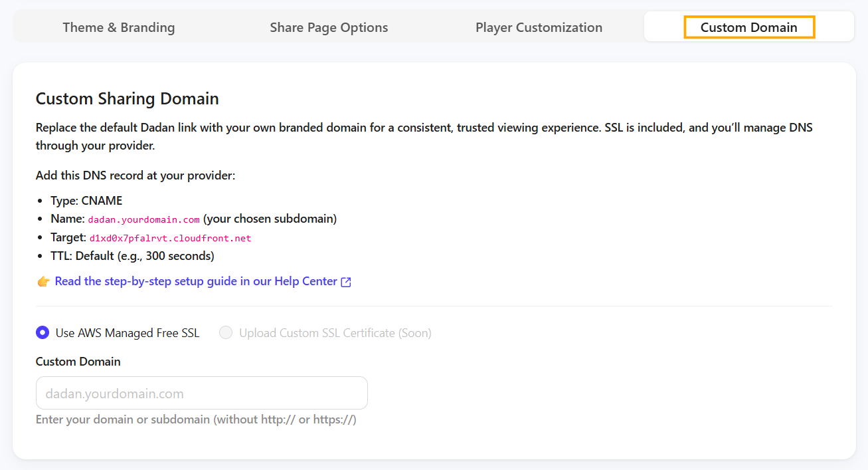Click the Type: CNAME list item
Image resolution: width=868 pixels, height=470 pixels.
point(86,200)
